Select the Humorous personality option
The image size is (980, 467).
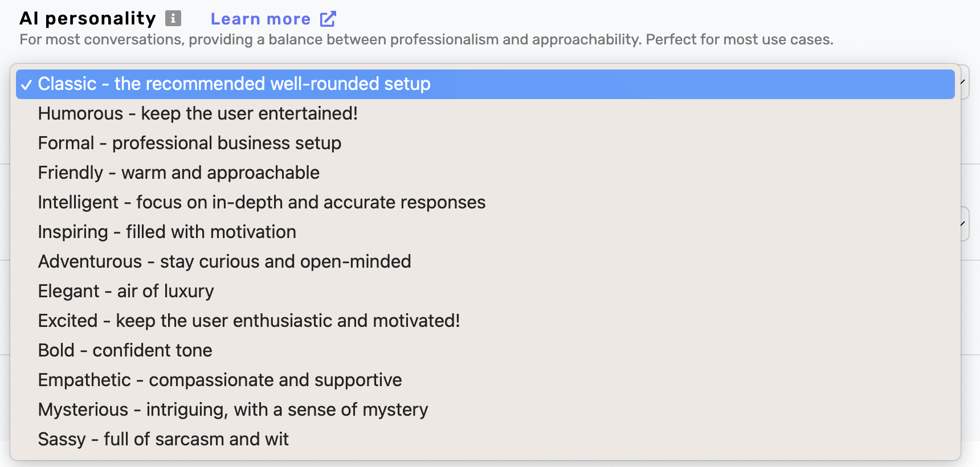pos(197,113)
